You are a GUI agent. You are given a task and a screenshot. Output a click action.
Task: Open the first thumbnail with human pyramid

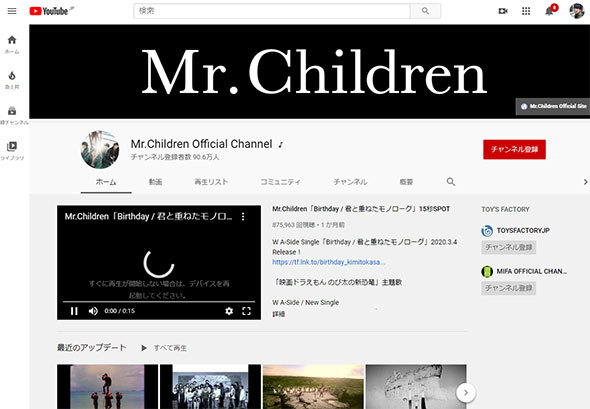tap(108, 386)
